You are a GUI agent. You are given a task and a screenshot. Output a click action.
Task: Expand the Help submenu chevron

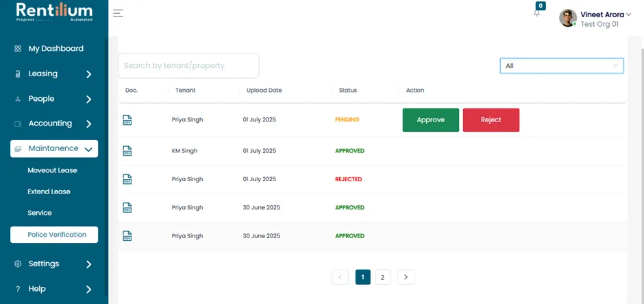click(88, 289)
